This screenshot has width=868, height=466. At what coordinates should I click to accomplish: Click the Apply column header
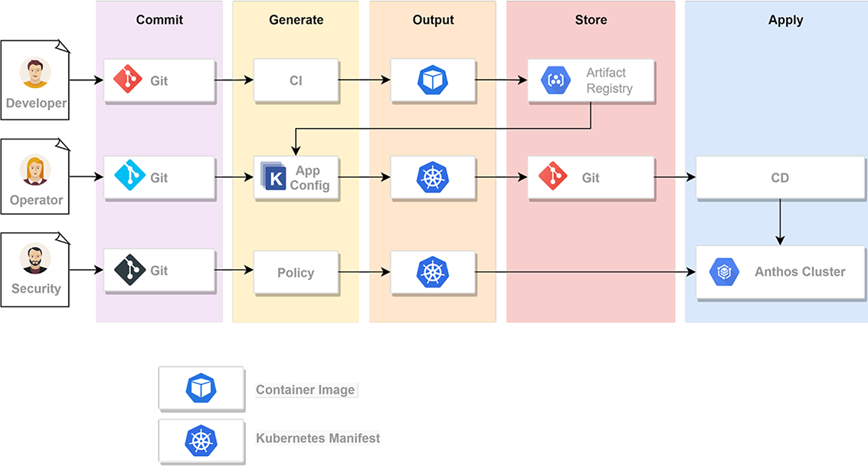[785, 21]
